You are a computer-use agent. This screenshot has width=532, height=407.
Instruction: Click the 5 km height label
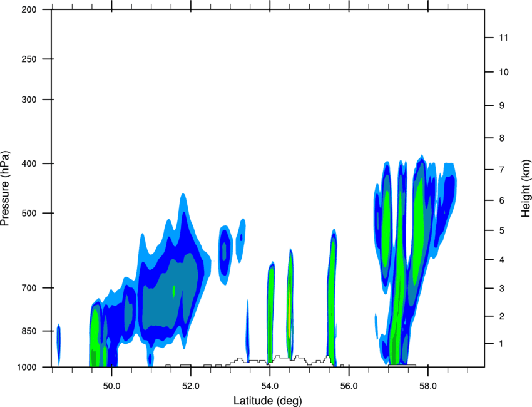pyautogui.click(x=502, y=230)
